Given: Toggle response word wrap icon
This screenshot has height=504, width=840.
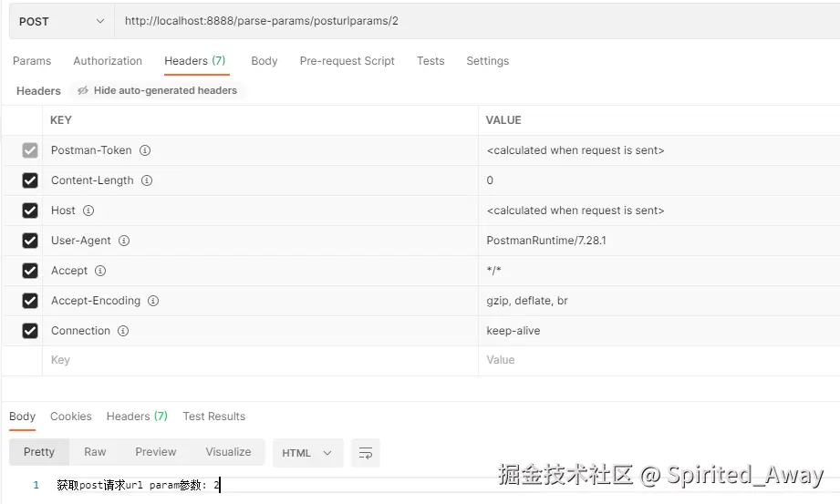Looking at the screenshot, I should point(366,453).
